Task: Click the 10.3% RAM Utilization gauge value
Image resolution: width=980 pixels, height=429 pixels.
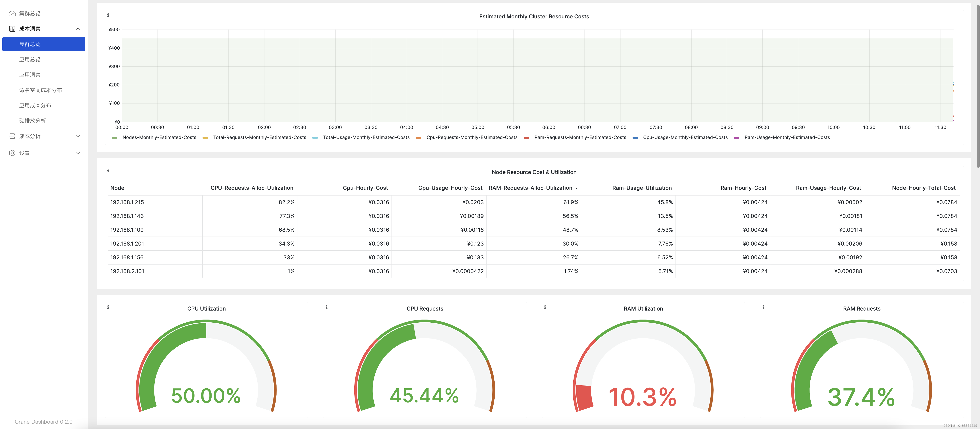Action: point(643,397)
